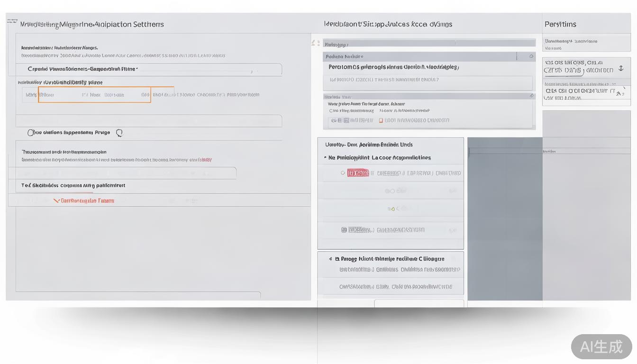Viewport: 637px width, 364px height.
Task: Click the red highlighted tag in the list
Action: pos(358,173)
